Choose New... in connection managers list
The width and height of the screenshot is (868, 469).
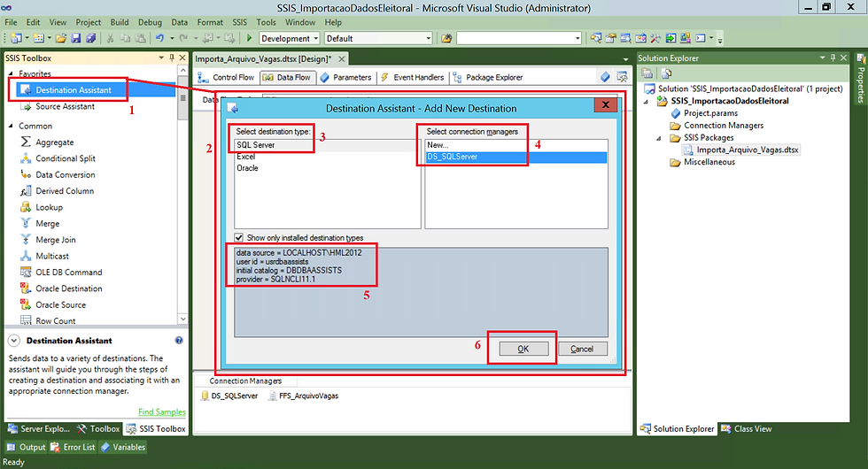coord(438,145)
